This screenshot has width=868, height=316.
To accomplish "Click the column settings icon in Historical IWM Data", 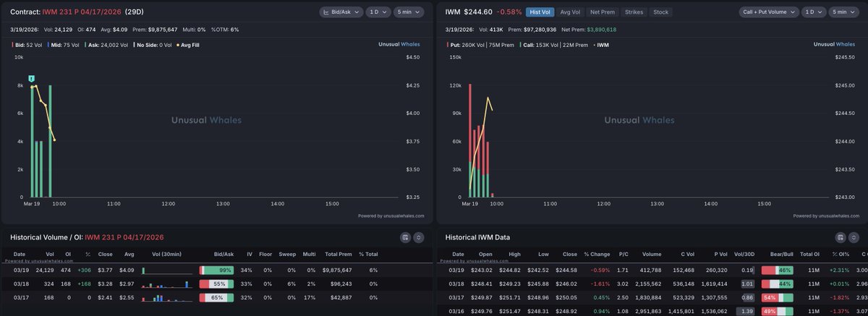I will [x=840, y=237].
